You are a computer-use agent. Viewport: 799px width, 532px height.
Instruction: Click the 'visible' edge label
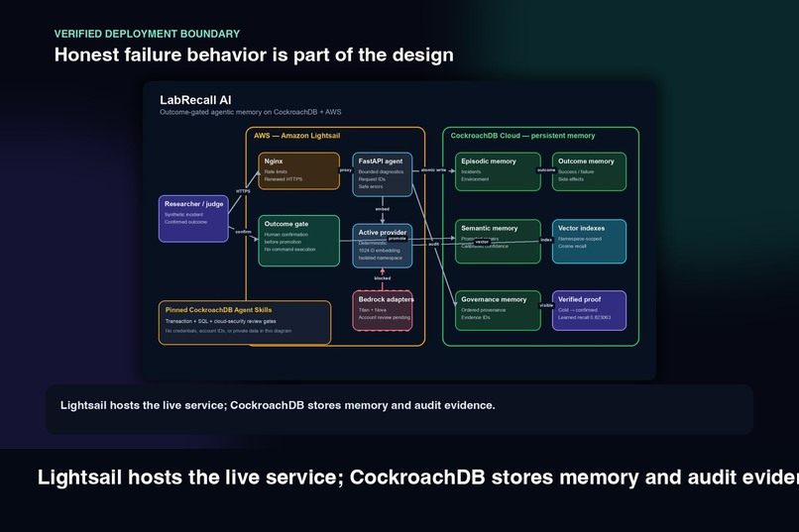pyautogui.click(x=546, y=305)
